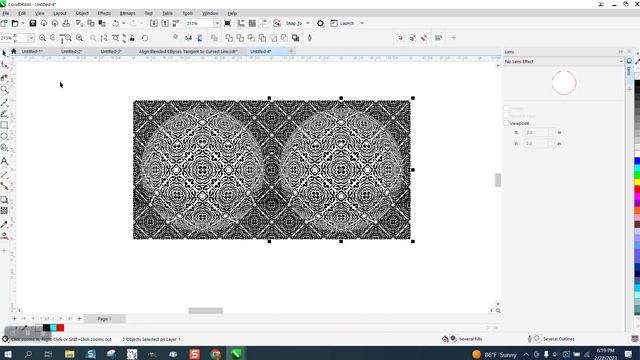Select the Ellipse tool in the toolbox
Screen dimensions: 640x360
click(x=4, y=136)
